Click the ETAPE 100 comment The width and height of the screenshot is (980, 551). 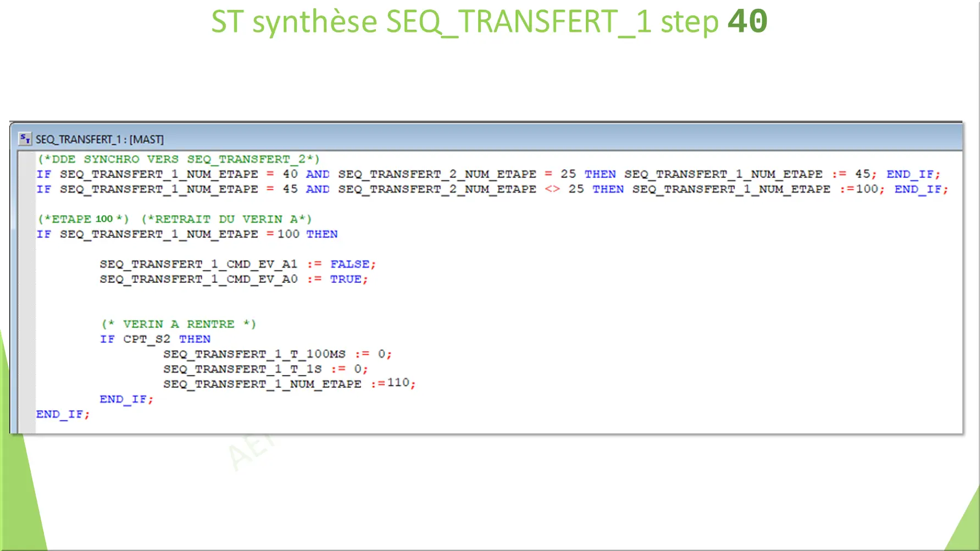(x=82, y=219)
